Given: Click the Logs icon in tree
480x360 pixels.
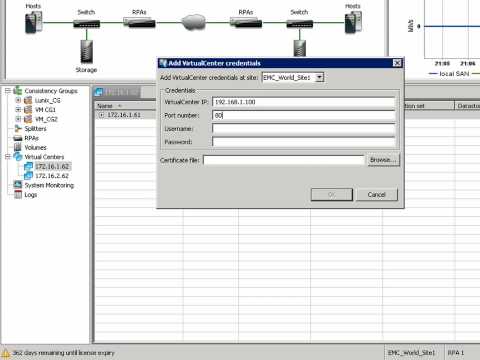Looking at the screenshot, I should click(x=18, y=194).
